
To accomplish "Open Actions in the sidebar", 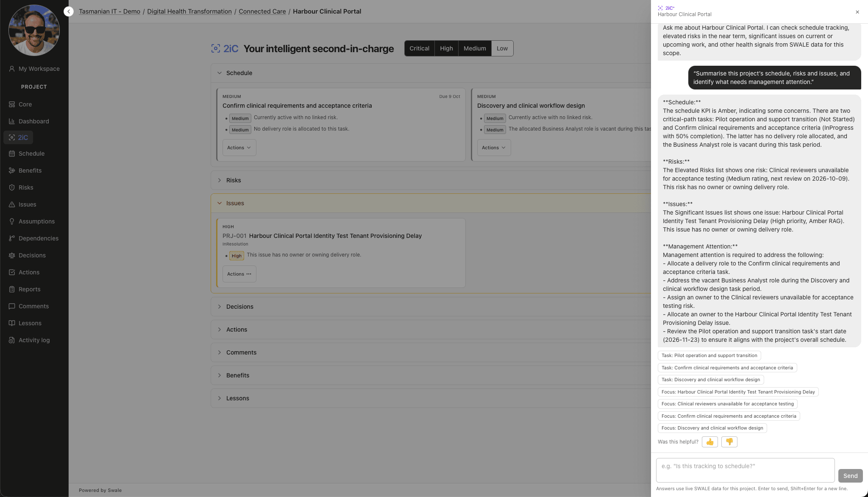I will point(24,272).
